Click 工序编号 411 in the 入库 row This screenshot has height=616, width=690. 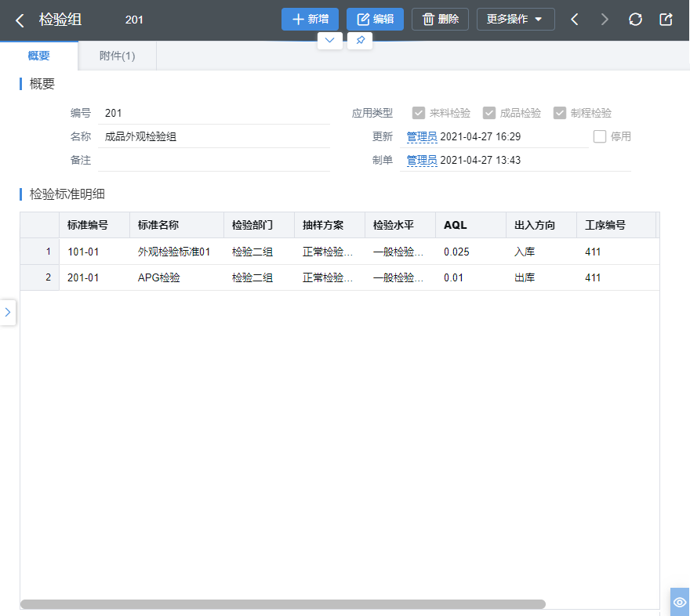(x=616, y=252)
